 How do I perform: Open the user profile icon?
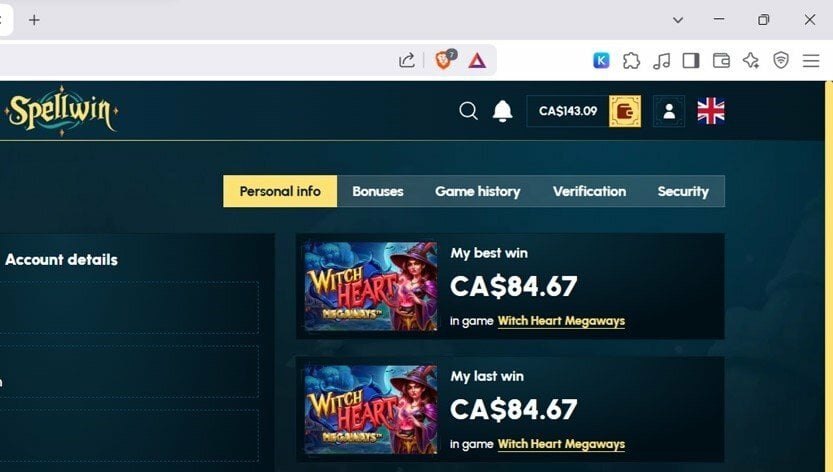pyautogui.click(x=669, y=111)
